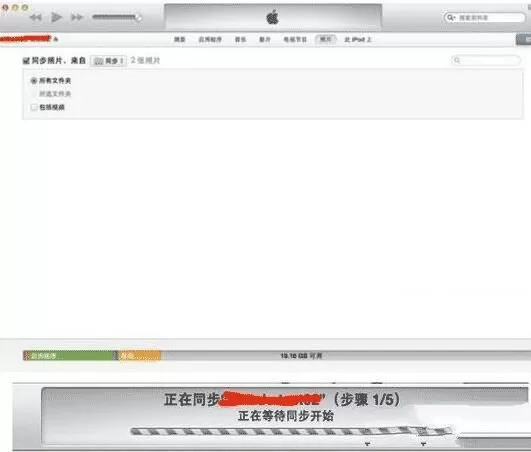Switch to the 音乐 (Music) tab

pos(240,40)
